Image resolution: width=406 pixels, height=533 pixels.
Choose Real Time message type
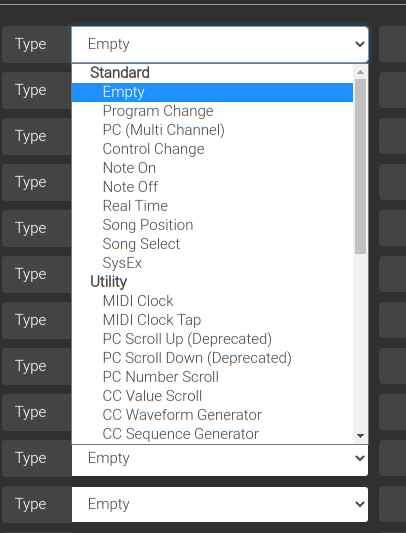click(212, 206)
